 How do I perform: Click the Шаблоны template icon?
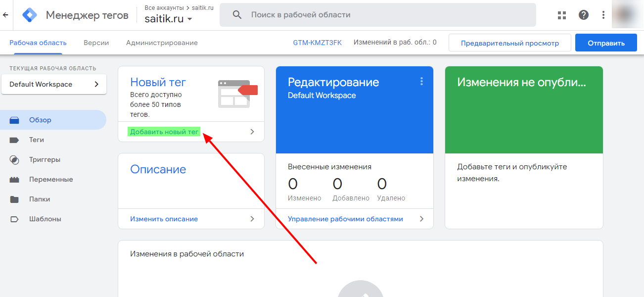14,219
